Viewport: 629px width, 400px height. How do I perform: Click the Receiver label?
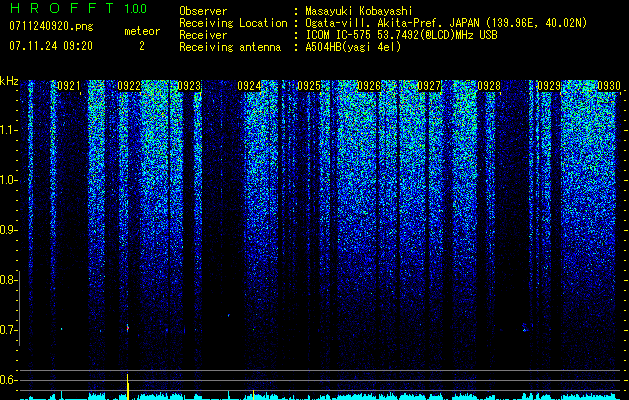pos(203,35)
